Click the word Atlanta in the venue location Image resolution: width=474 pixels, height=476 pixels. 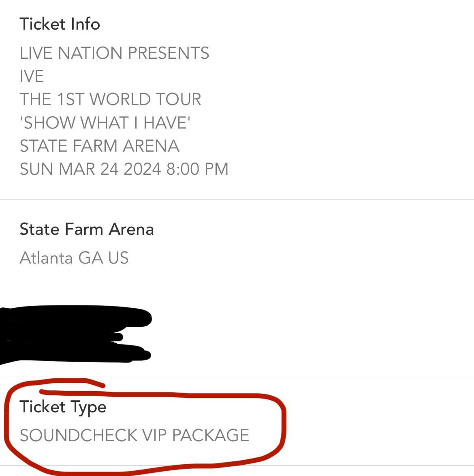click(x=46, y=258)
